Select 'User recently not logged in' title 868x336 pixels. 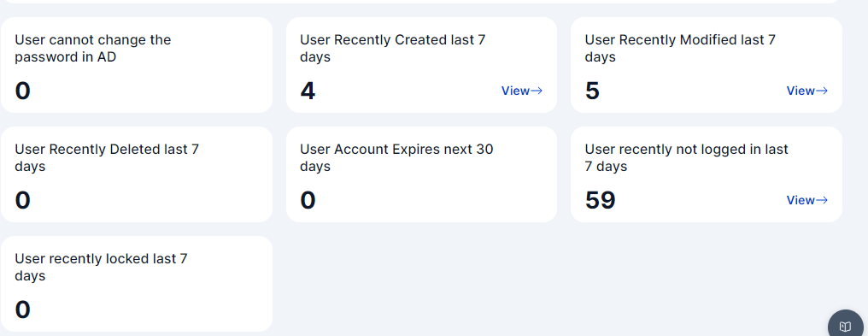pyautogui.click(x=686, y=158)
